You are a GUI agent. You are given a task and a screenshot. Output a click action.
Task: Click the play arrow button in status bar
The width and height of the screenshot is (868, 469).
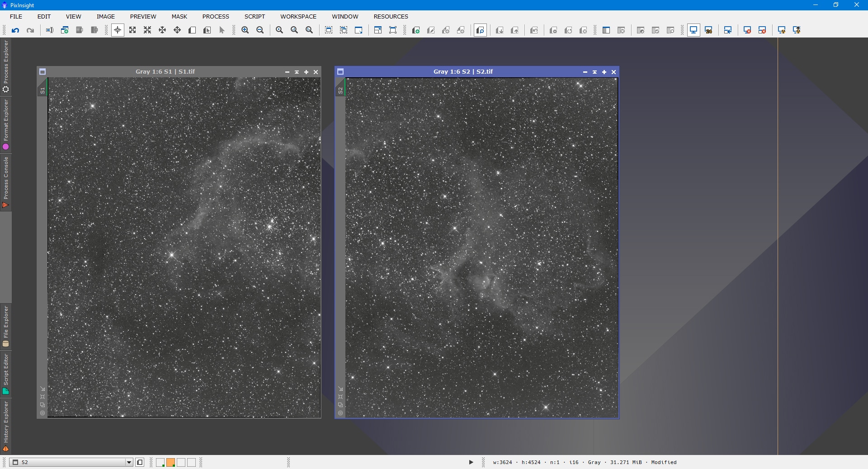click(x=471, y=462)
